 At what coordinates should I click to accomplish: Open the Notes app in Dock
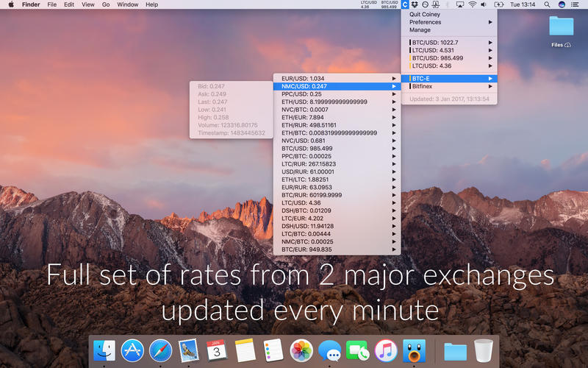pos(245,350)
